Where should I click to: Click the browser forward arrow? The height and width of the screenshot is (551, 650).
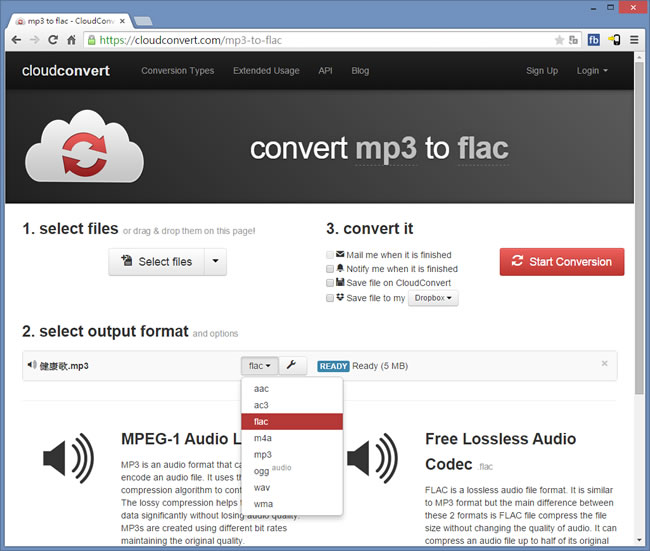(x=35, y=40)
